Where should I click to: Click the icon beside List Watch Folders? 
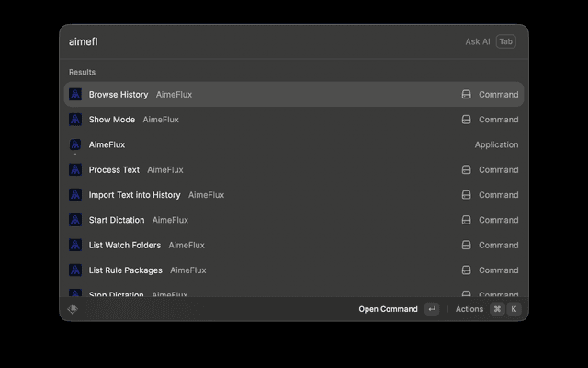(x=75, y=246)
